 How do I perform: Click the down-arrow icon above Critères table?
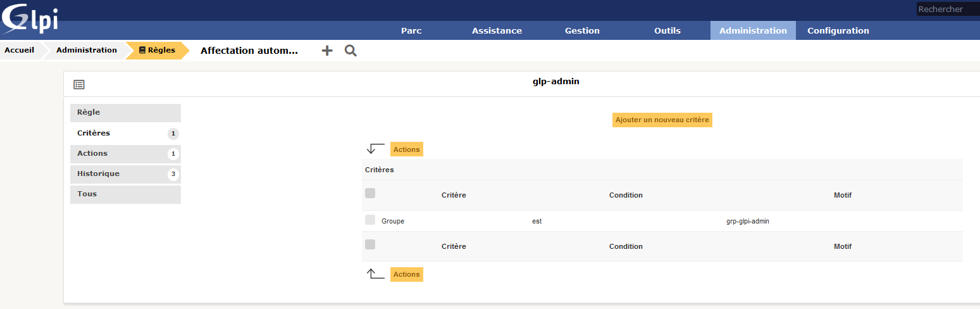(x=376, y=149)
